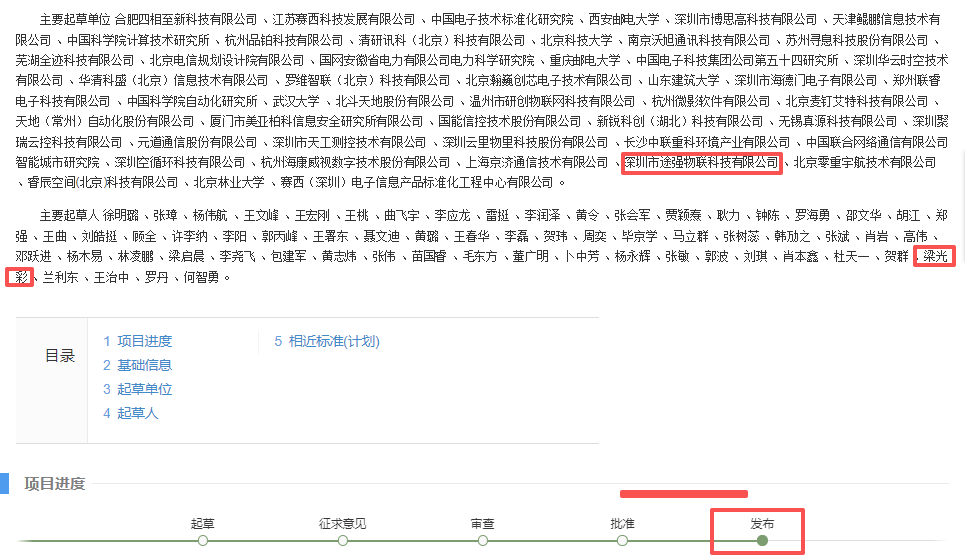Click drafter name 杨木易

click(84, 256)
